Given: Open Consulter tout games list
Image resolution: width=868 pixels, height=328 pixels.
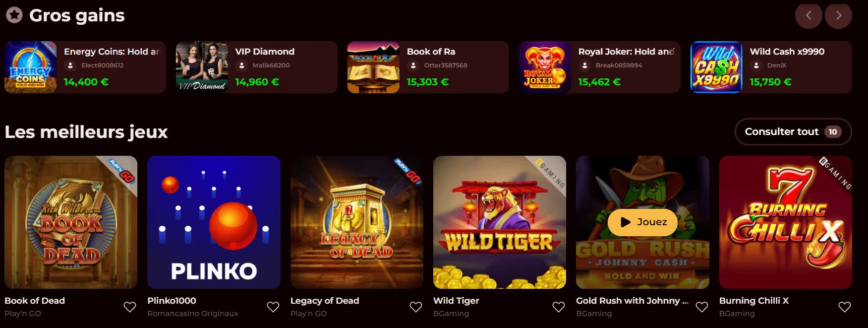Looking at the screenshot, I should (793, 131).
